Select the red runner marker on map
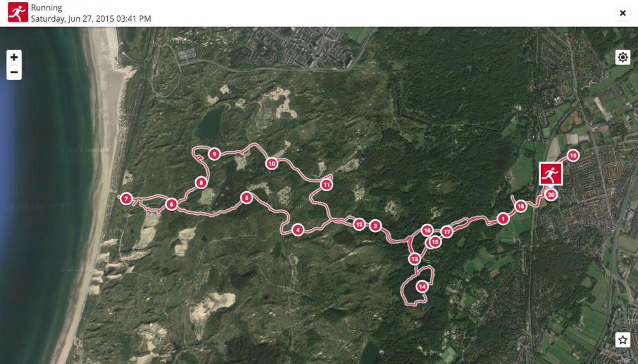The image size is (638, 364). tap(551, 173)
